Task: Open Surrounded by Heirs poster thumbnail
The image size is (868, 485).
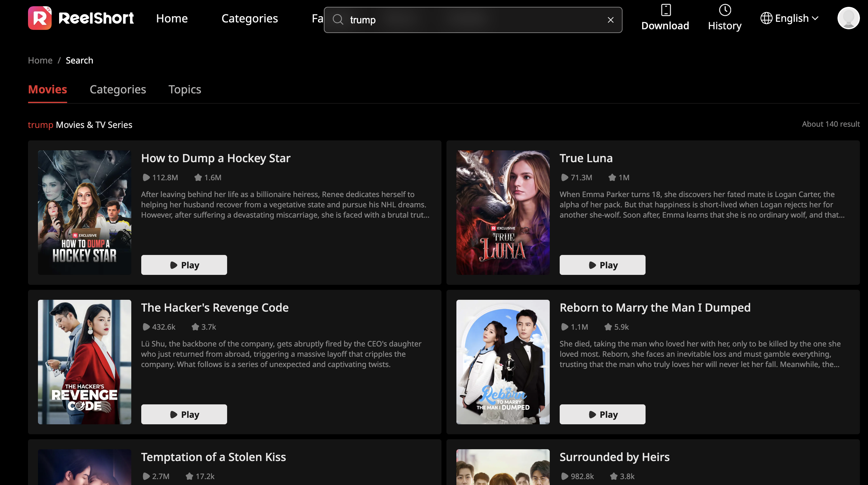Action: pos(503,467)
